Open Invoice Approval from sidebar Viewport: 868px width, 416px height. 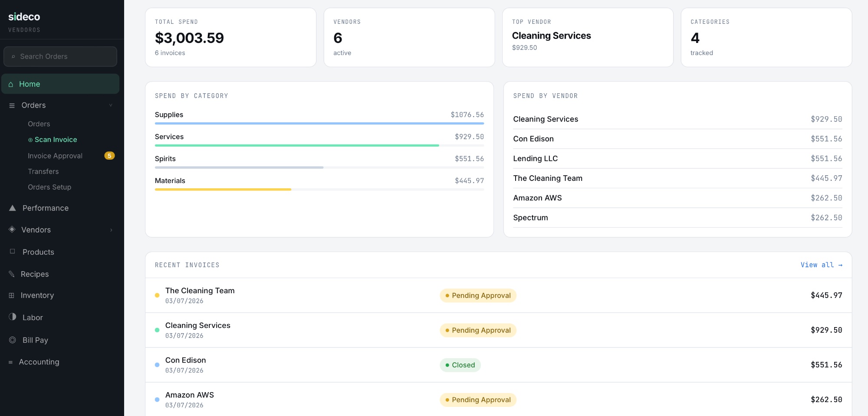(x=55, y=156)
